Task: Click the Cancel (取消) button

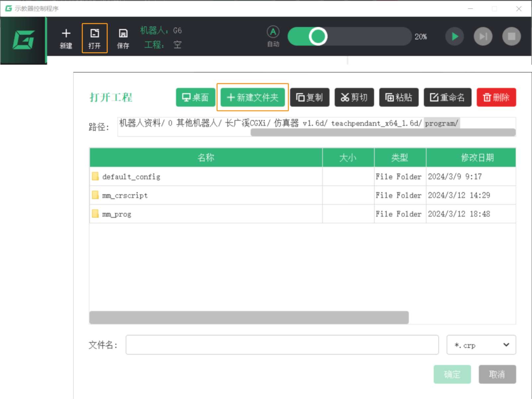Action: point(497,374)
